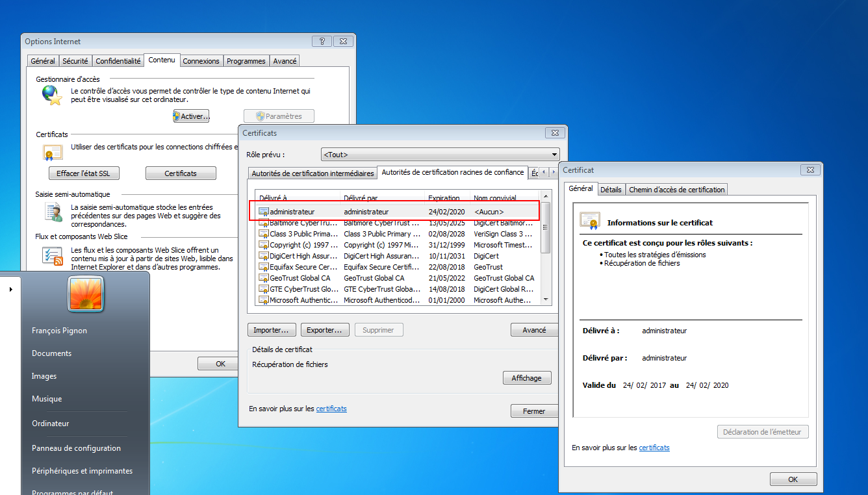The width and height of the screenshot is (868, 495).
Task: Expand the Start menu left arrow
Action: (x=11, y=289)
